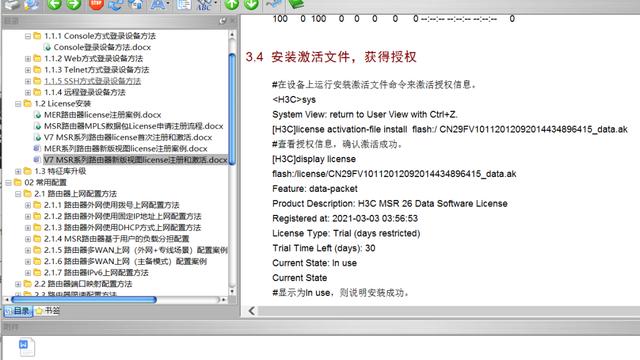Click the home page icon
The image size is (640, 360).
[x=136, y=4]
